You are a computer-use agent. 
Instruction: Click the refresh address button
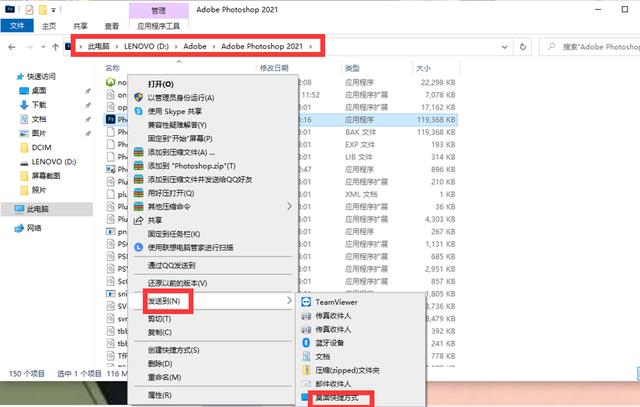pyautogui.click(x=523, y=47)
